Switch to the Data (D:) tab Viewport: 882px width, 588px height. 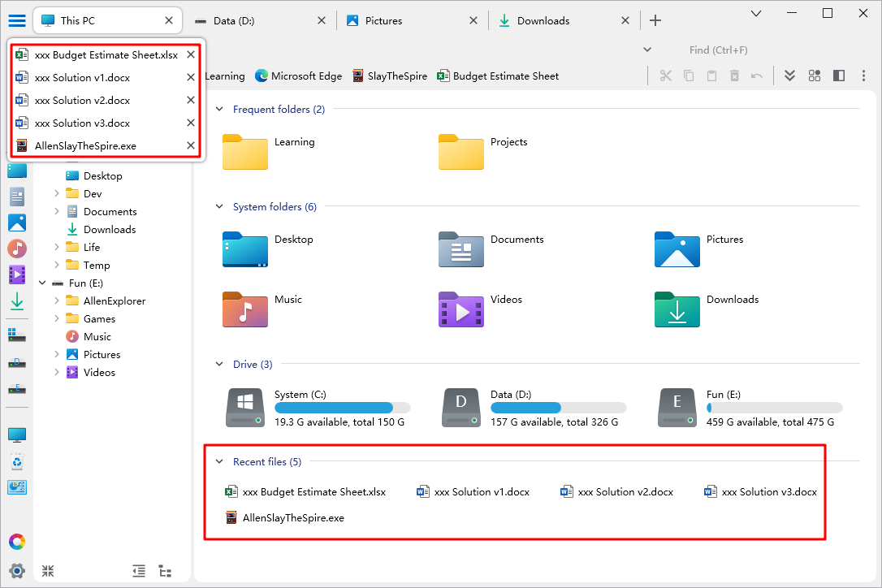coord(234,20)
